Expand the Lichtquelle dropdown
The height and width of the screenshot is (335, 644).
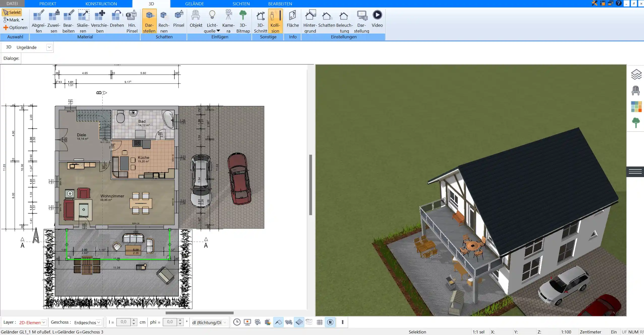click(x=218, y=31)
